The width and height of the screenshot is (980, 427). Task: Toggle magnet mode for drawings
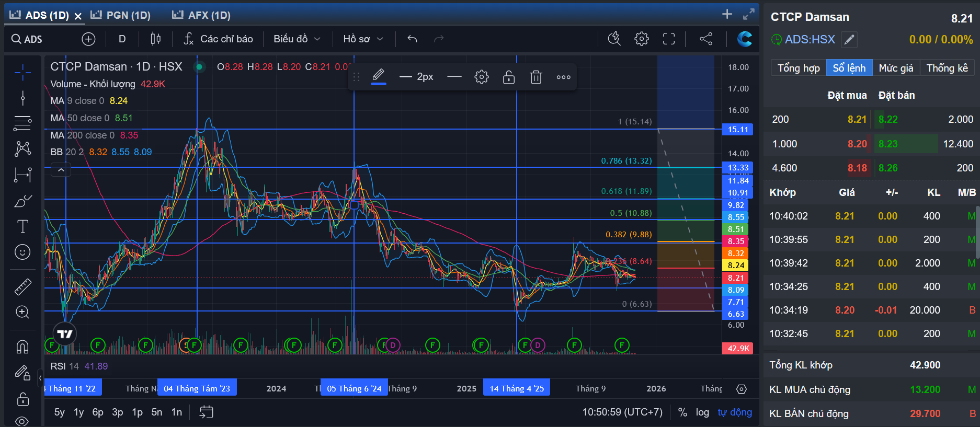[x=22, y=347]
